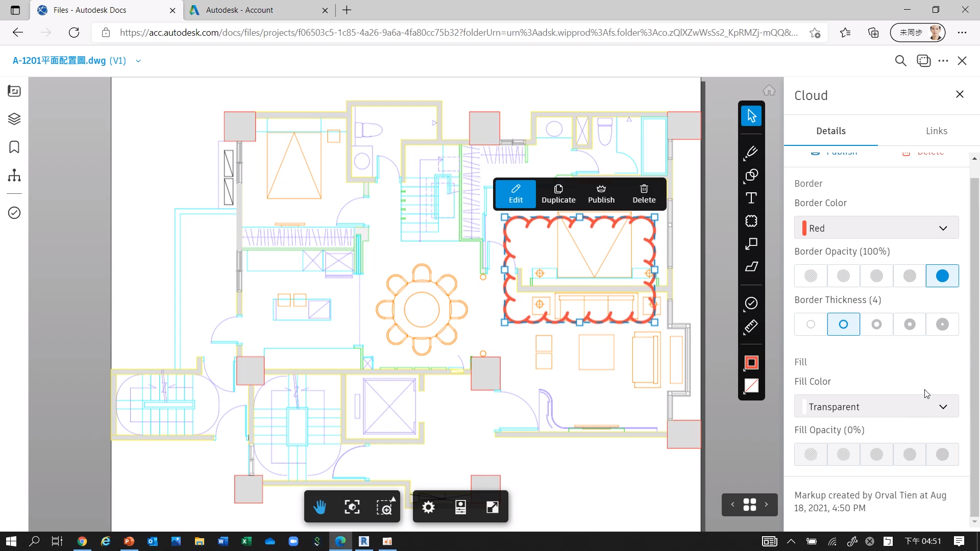Open the Issues checkmark panel in sidebar

coord(14,213)
